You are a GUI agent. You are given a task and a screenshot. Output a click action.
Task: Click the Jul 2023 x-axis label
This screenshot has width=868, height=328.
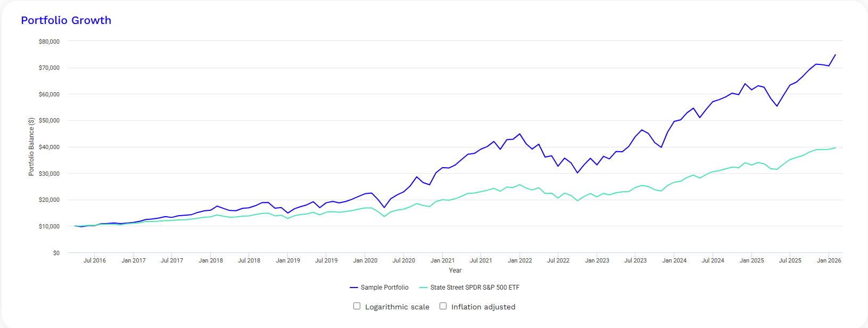click(635, 260)
